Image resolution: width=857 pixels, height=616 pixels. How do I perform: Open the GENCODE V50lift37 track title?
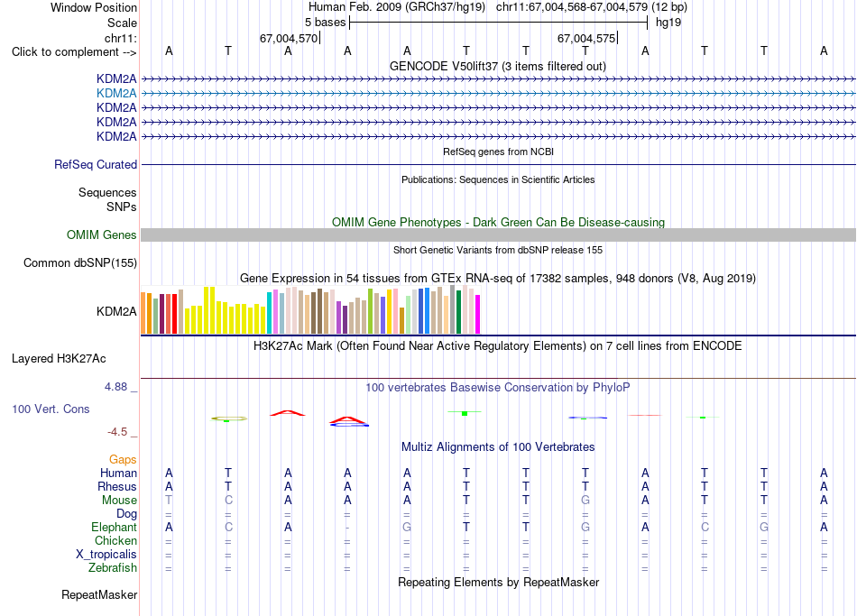497,66
